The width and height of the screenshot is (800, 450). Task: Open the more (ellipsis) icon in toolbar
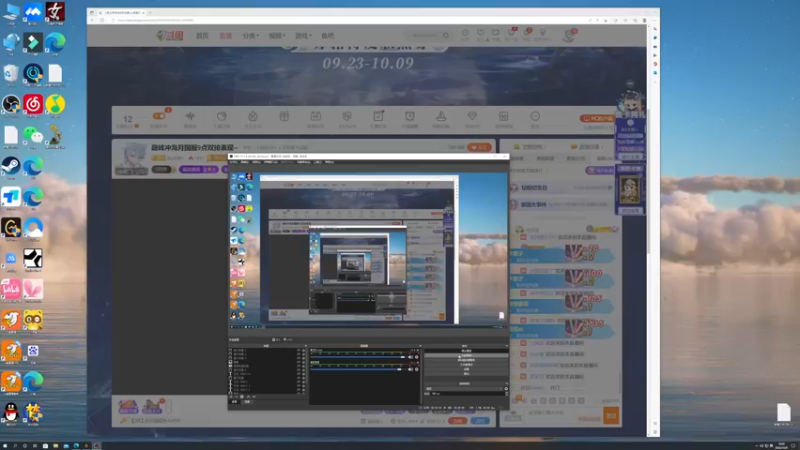pyautogui.click(x=535, y=116)
